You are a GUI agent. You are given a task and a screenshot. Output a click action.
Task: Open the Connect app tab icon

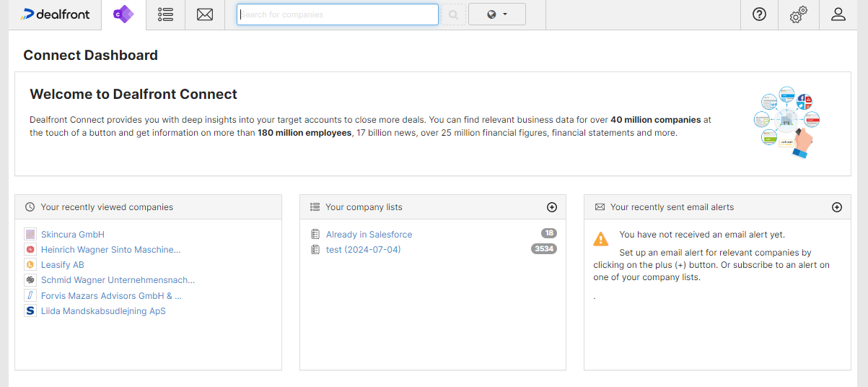(x=123, y=14)
